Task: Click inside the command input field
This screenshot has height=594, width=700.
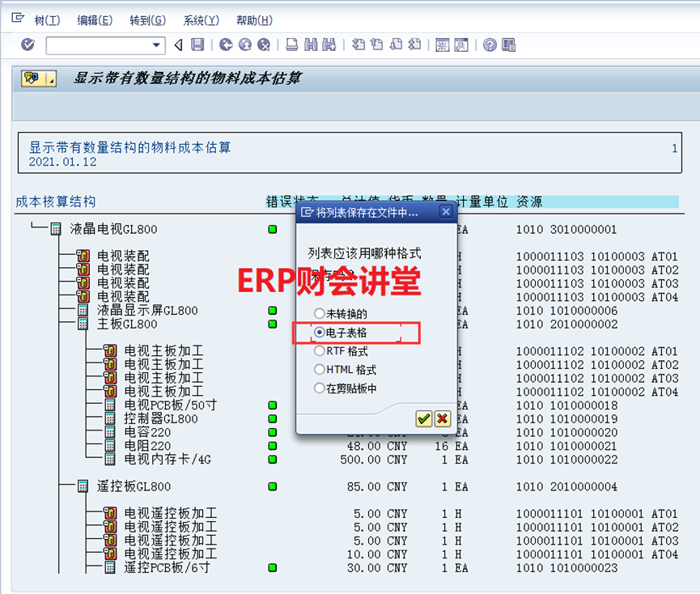Action: [x=97, y=45]
